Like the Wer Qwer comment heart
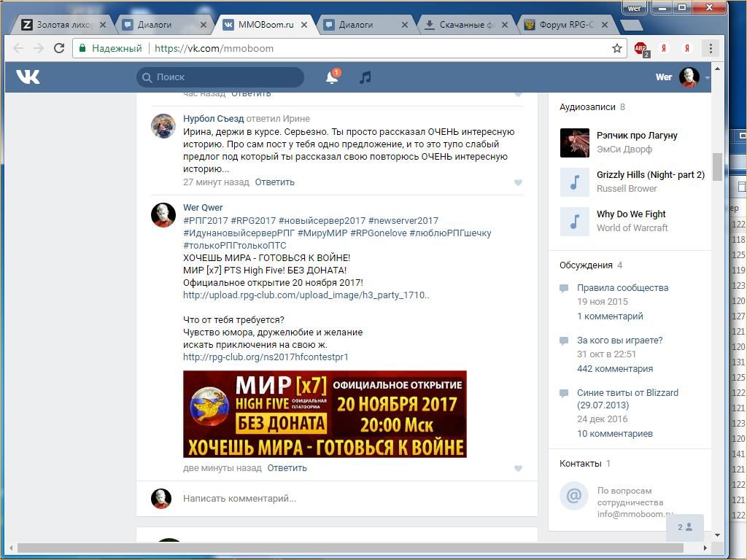This screenshot has width=747, height=560. tap(519, 469)
